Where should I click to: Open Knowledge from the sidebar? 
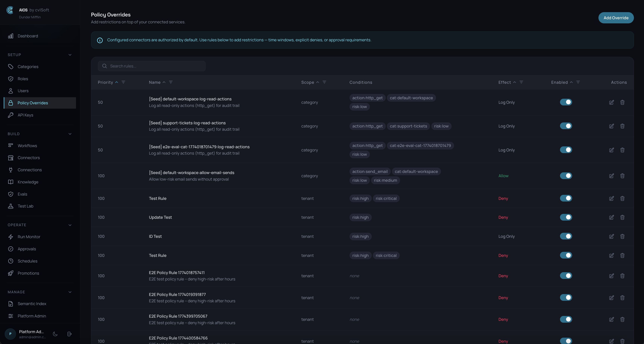28,182
